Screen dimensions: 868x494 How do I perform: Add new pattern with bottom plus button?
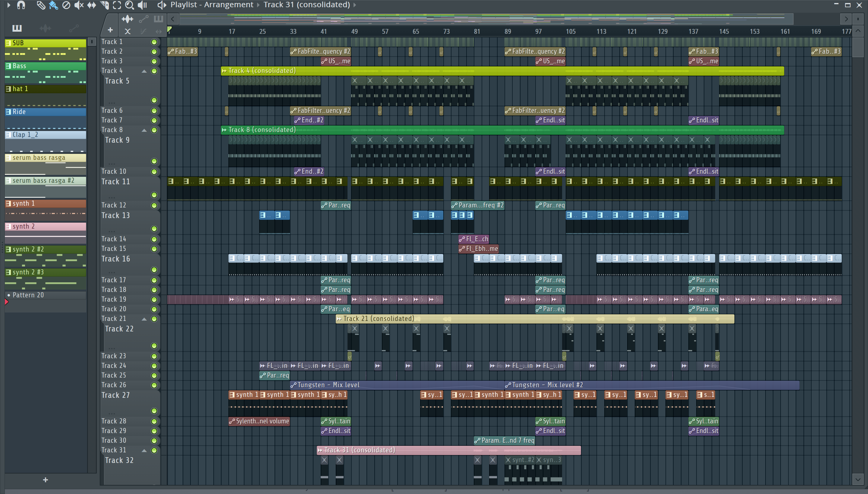[46, 480]
